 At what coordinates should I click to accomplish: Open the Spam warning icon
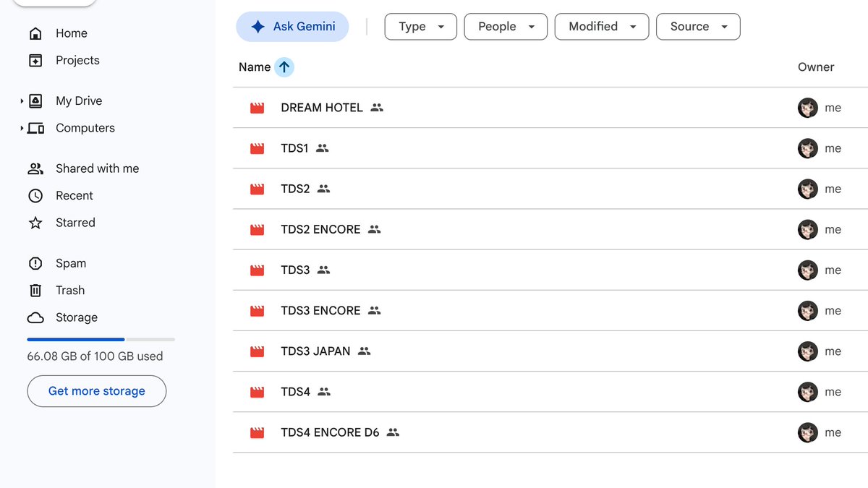[35, 263]
